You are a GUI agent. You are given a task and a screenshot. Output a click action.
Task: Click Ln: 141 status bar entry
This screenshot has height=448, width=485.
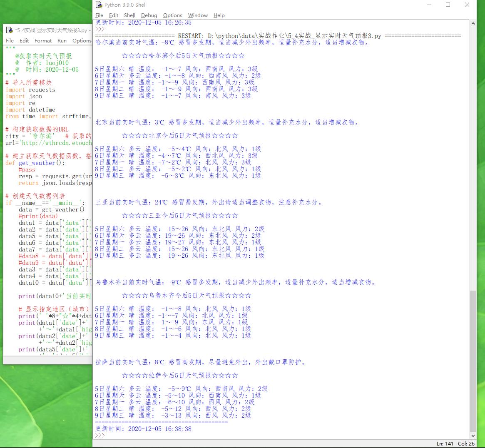(x=445, y=444)
